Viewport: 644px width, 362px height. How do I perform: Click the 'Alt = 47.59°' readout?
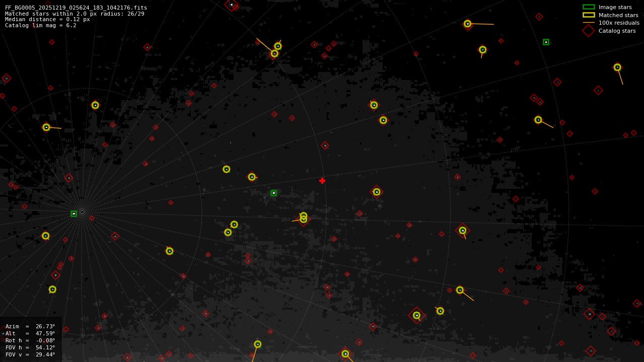[30, 333]
